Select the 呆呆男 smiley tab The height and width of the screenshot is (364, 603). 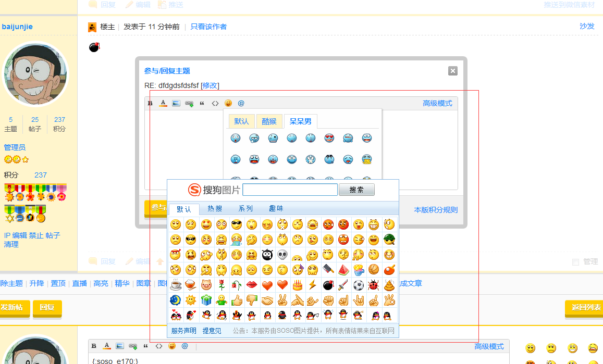300,121
